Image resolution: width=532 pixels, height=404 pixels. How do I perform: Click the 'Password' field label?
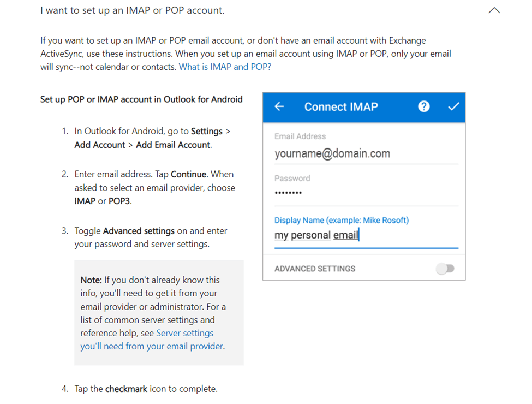coord(292,178)
